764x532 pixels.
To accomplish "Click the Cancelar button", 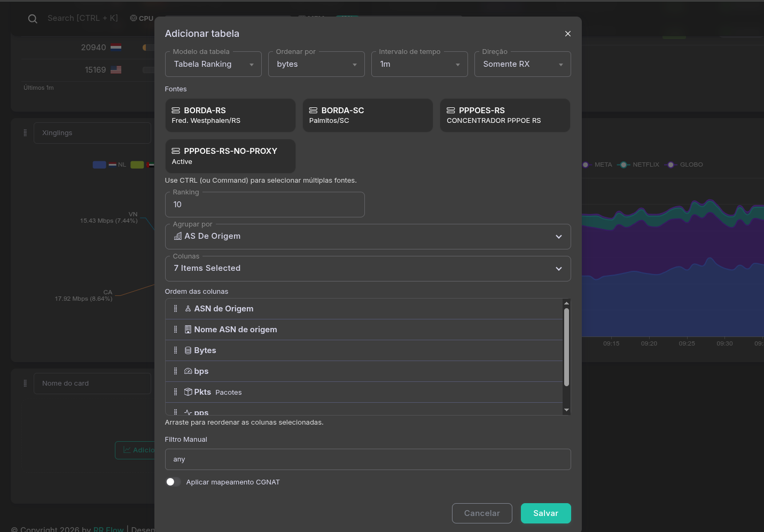I will (482, 513).
